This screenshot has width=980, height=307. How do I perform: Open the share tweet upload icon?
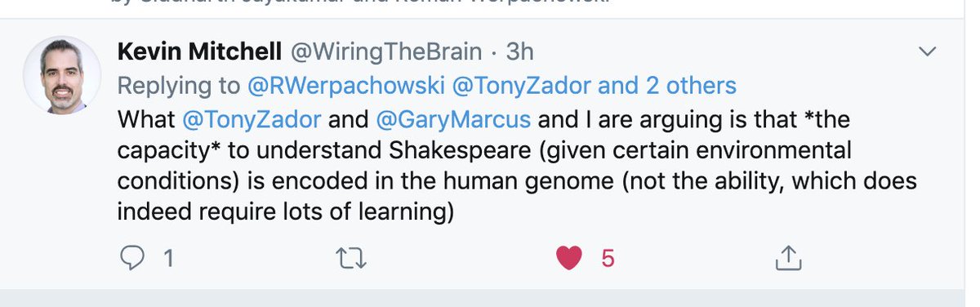point(787,258)
